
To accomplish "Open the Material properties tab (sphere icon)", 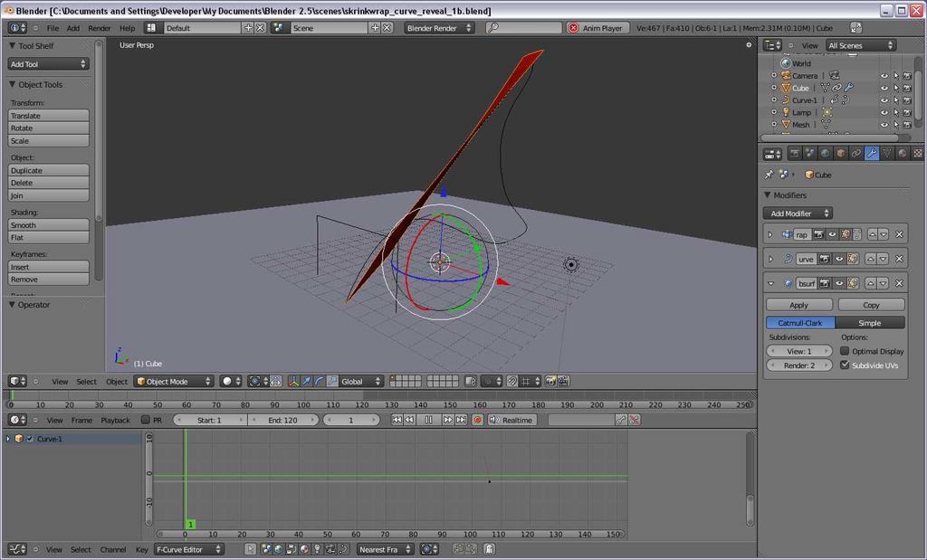I will [x=903, y=154].
